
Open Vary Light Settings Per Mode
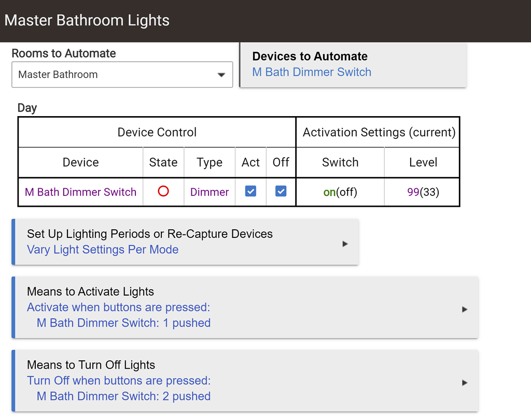click(x=102, y=249)
